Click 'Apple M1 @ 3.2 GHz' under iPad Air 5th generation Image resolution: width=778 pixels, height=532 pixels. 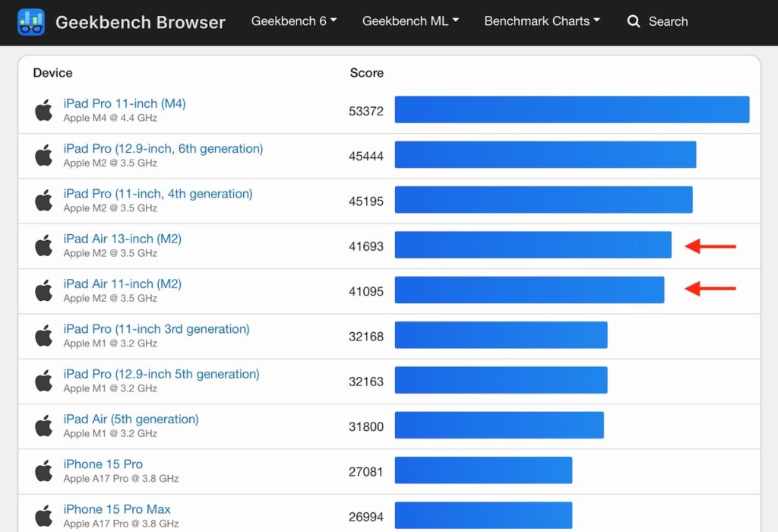[x=110, y=434]
